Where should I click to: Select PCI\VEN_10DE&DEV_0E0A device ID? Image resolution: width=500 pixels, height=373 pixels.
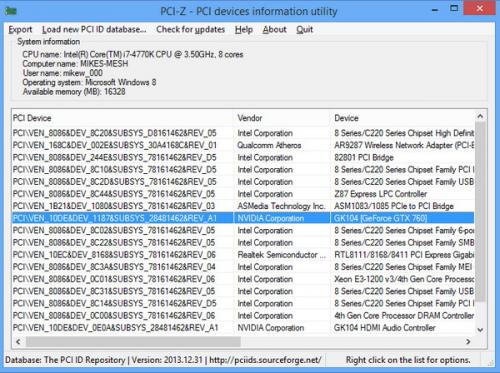click(x=115, y=328)
